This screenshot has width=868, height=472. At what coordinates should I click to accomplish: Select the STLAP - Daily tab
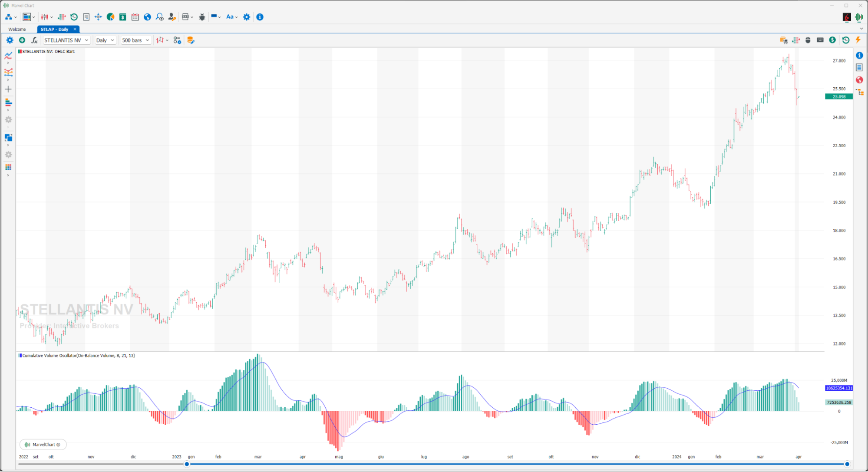54,29
